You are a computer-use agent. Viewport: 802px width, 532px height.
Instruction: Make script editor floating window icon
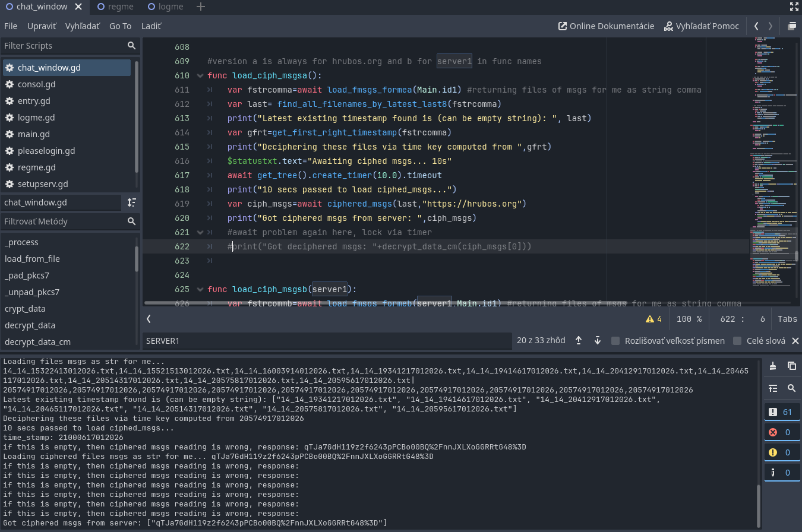point(791,26)
